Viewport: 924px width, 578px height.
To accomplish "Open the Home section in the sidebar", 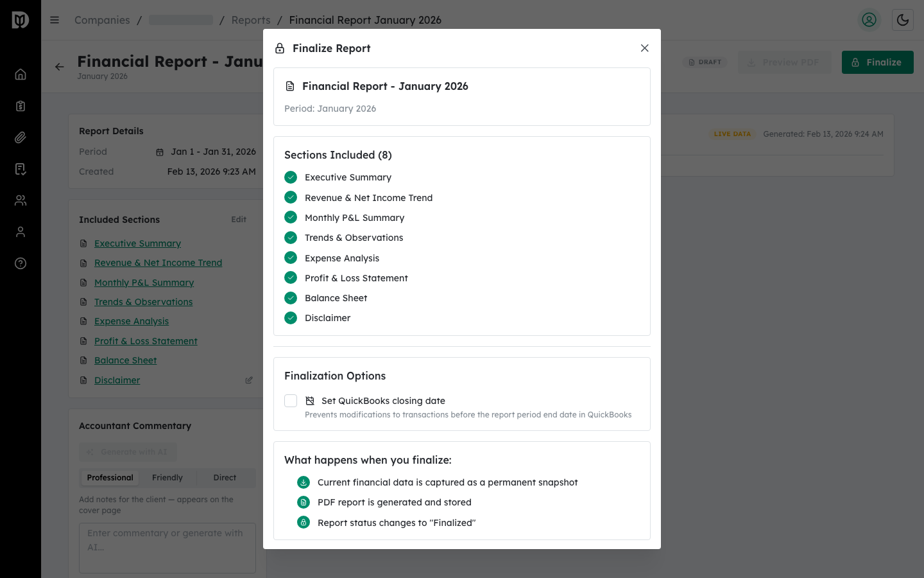I will coord(20,74).
